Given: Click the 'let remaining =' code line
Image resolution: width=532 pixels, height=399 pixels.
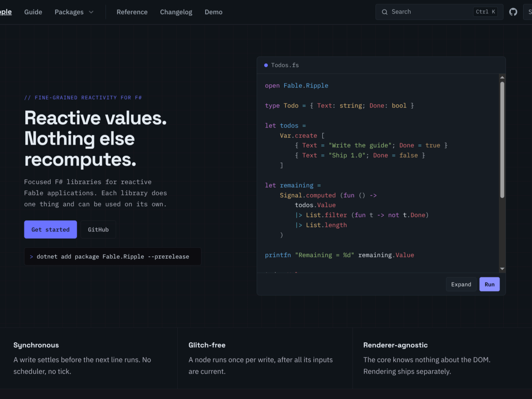Looking at the screenshot, I should 293,185.
